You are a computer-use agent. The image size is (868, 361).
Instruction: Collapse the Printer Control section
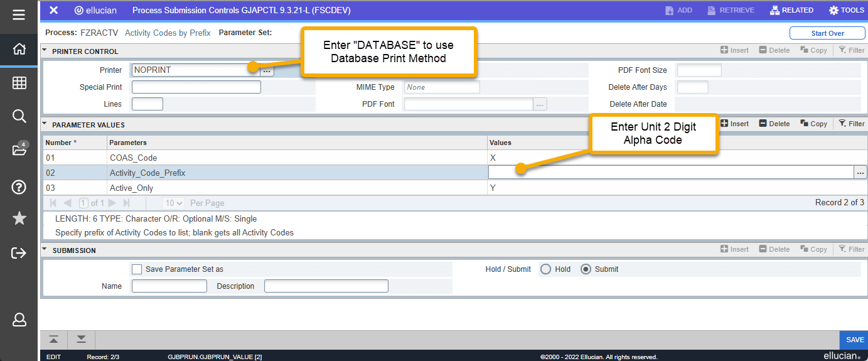tap(45, 51)
